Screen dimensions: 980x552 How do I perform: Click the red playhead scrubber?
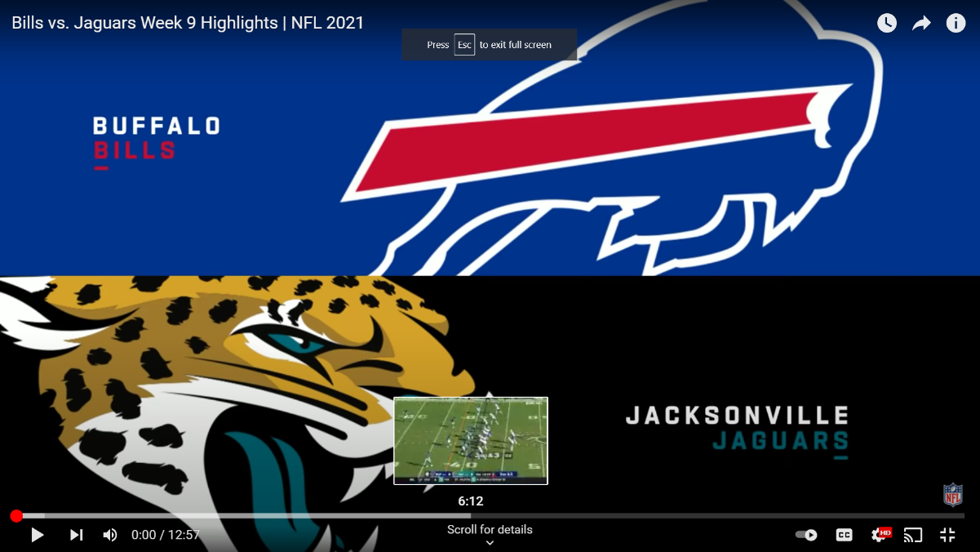16,516
